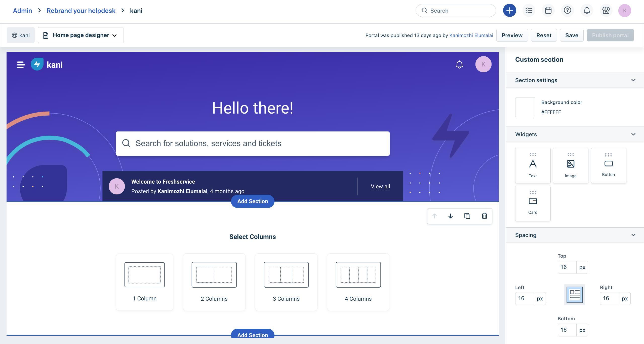Choose the 2 Columns layout
Image resolution: width=644 pixels, height=344 pixels.
pyautogui.click(x=214, y=282)
